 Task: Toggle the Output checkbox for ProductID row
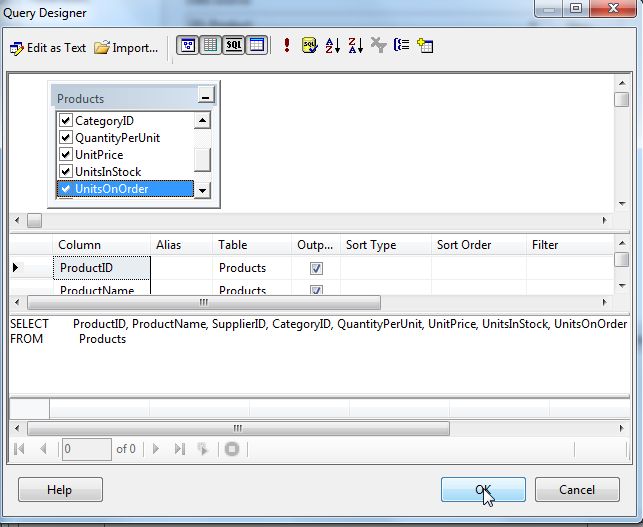click(x=316, y=268)
